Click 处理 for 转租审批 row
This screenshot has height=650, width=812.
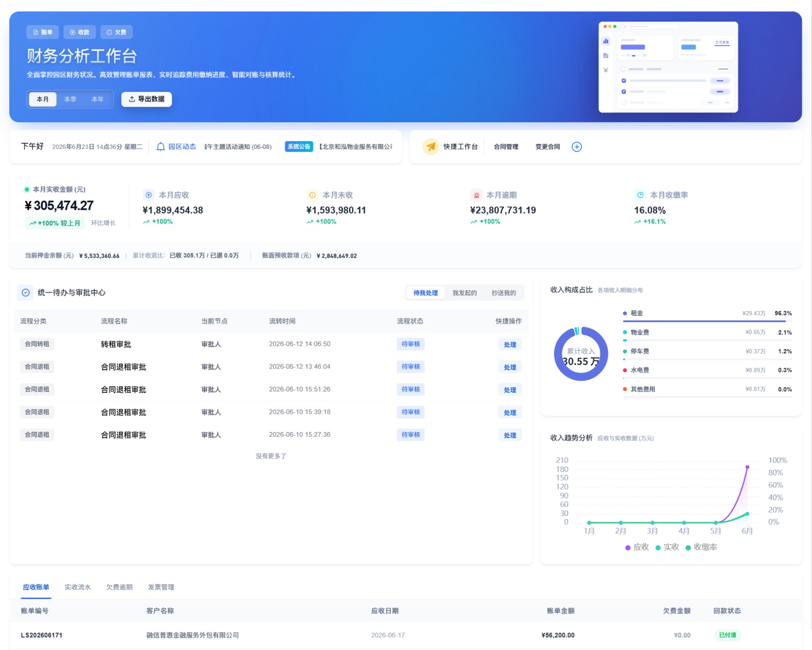pyautogui.click(x=510, y=344)
